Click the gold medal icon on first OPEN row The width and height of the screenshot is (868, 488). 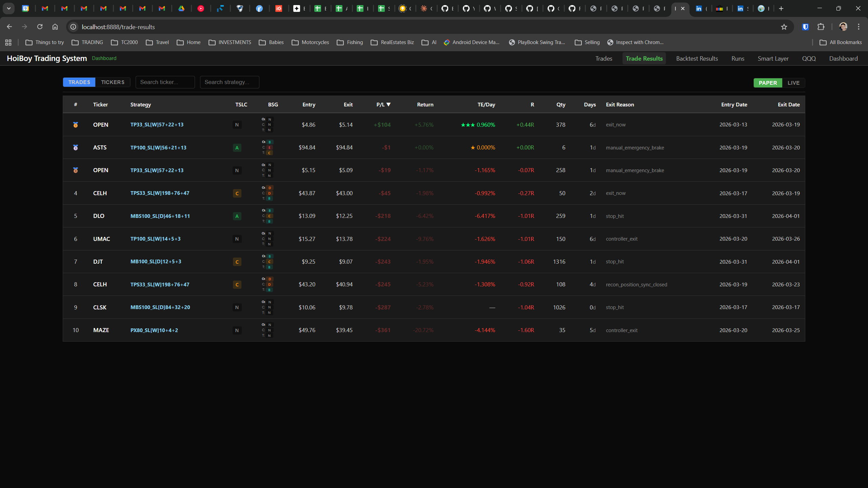(75, 125)
